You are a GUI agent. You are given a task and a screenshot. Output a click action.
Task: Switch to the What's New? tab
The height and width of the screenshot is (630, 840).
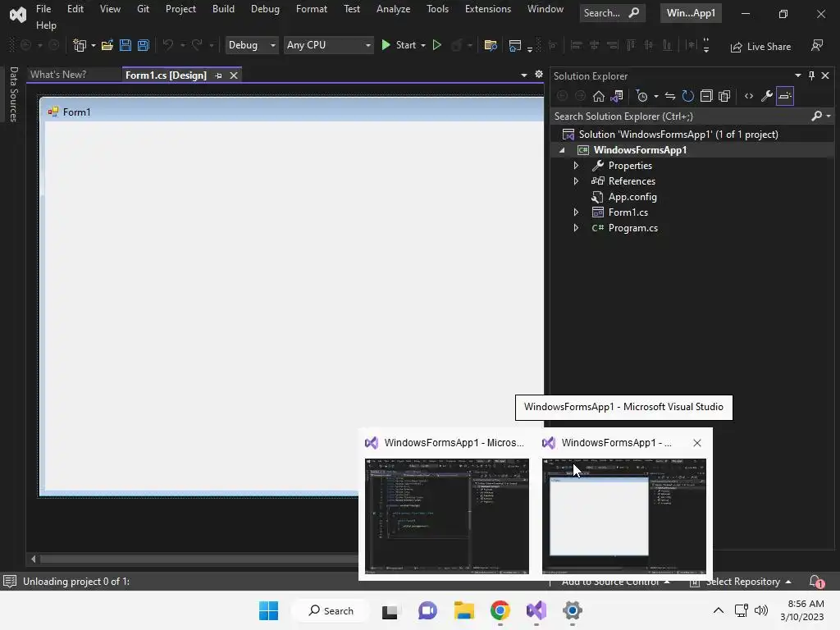58,75
